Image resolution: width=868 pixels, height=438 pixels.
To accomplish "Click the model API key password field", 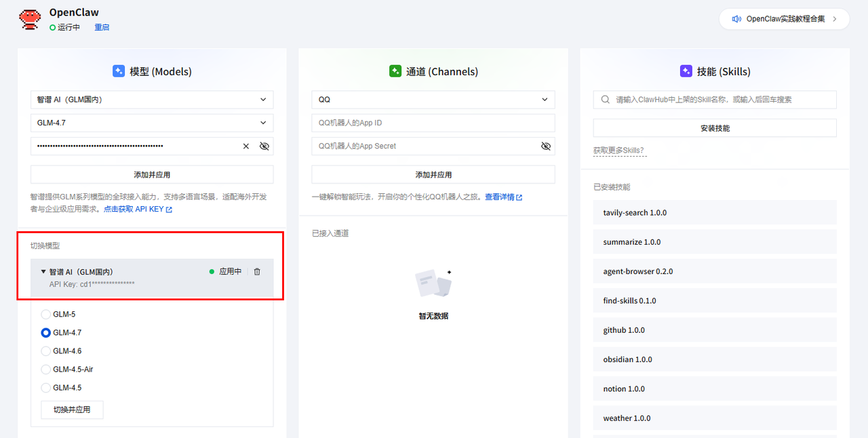I will 152,146.
